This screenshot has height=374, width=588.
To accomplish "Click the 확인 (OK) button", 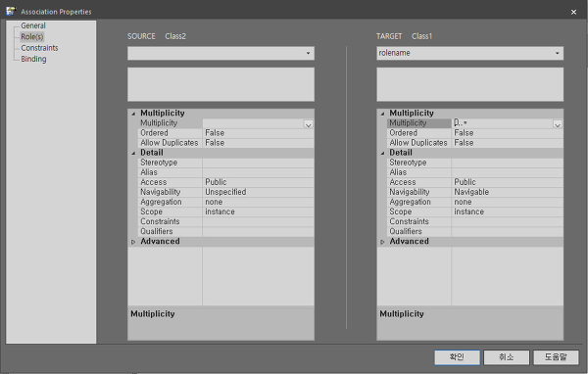I will (457, 357).
